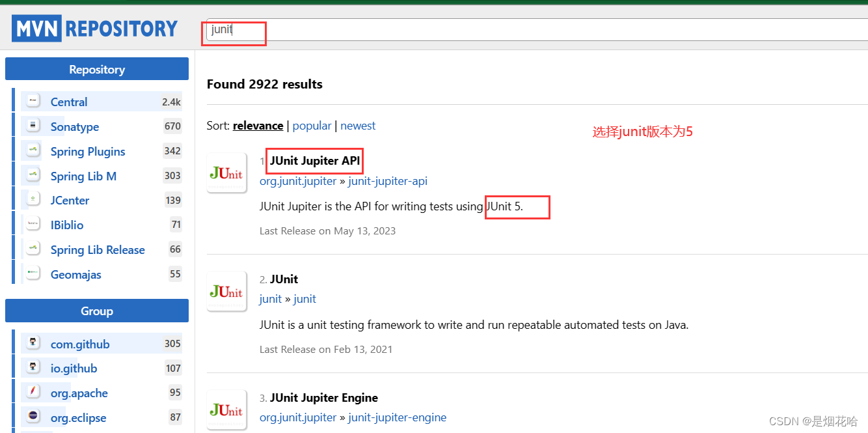Click the Central repository icon

click(x=33, y=102)
